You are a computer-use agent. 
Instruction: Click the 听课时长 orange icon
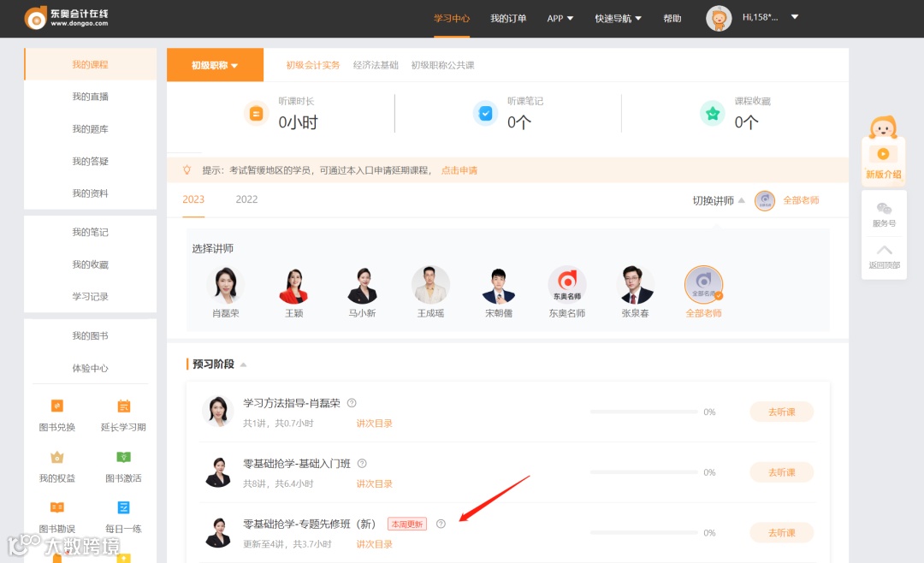256,113
